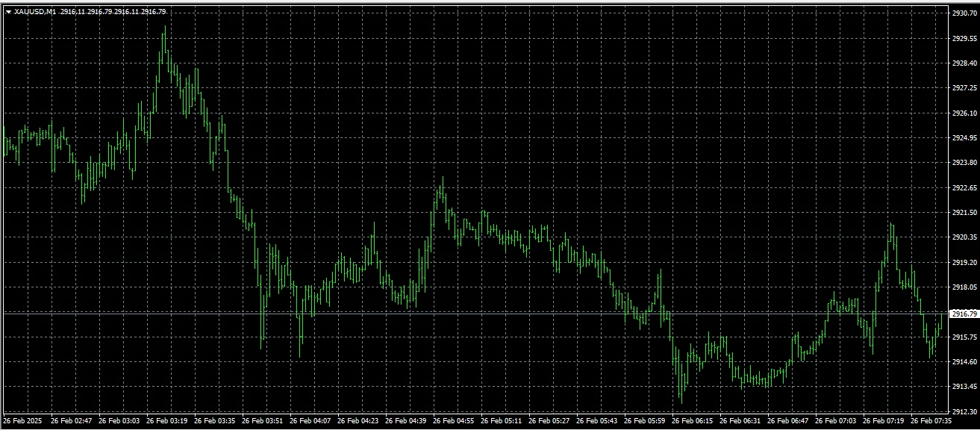Click the 2915.75 price scale label
This screenshot has width=980, height=430.
[x=965, y=337]
